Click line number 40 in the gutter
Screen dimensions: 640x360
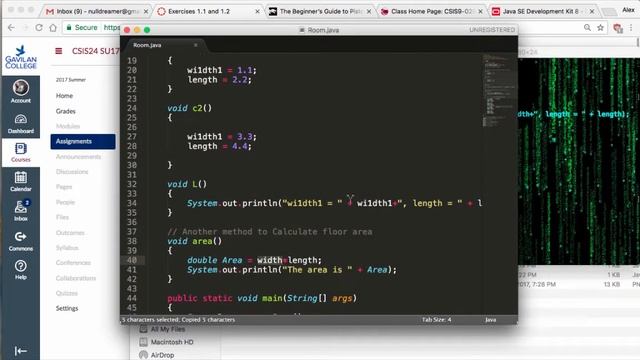[132, 260]
